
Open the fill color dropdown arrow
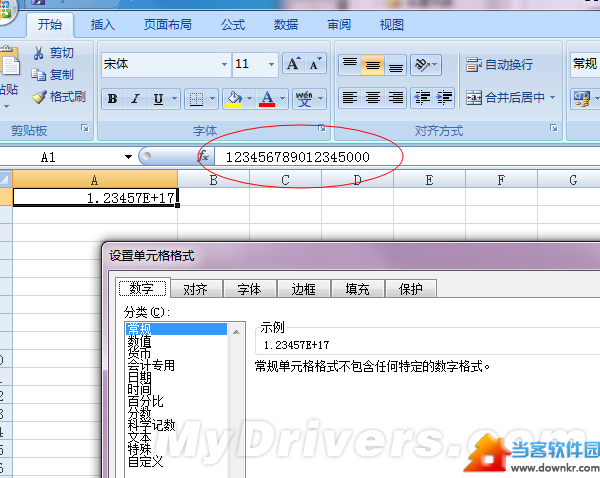tap(249, 99)
